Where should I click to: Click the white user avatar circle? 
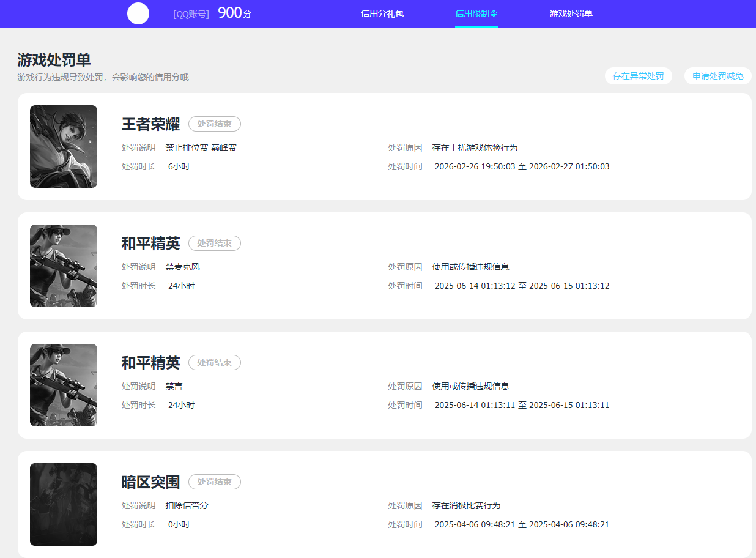[x=138, y=13]
